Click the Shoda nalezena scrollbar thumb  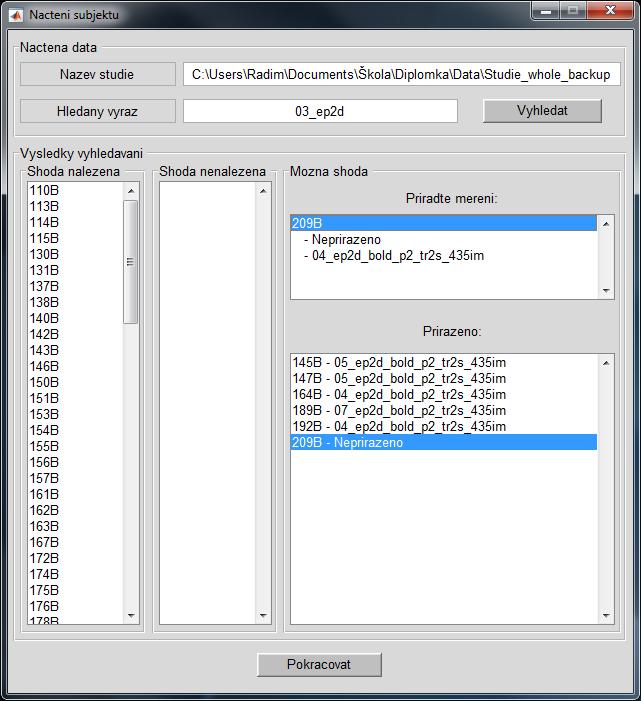[130, 262]
